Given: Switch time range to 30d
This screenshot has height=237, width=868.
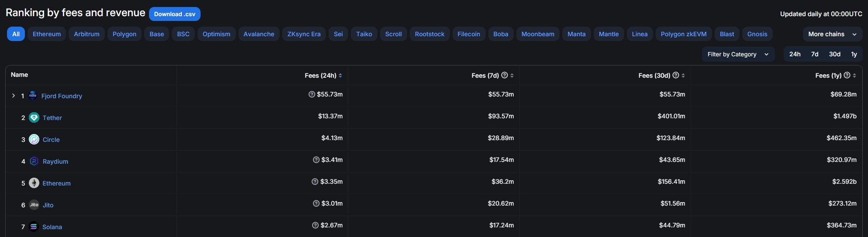Looking at the screenshot, I should [834, 54].
